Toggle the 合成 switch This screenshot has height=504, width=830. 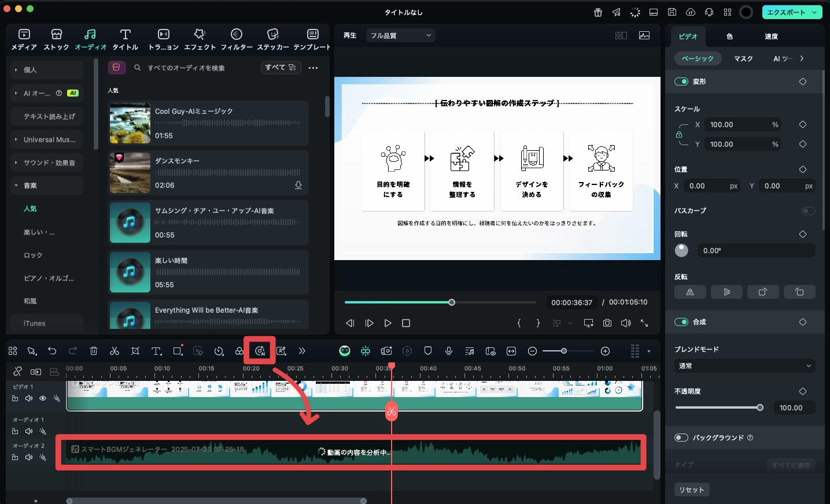click(681, 322)
